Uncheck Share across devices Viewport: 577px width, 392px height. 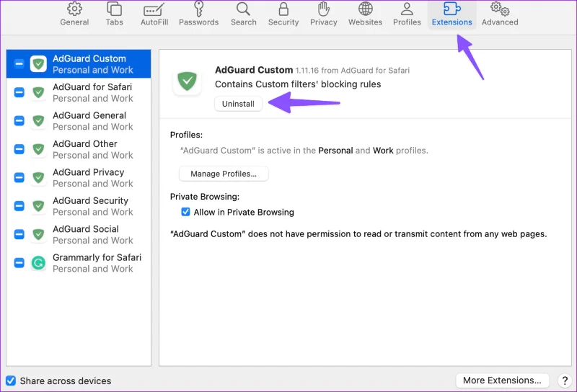click(11, 380)
